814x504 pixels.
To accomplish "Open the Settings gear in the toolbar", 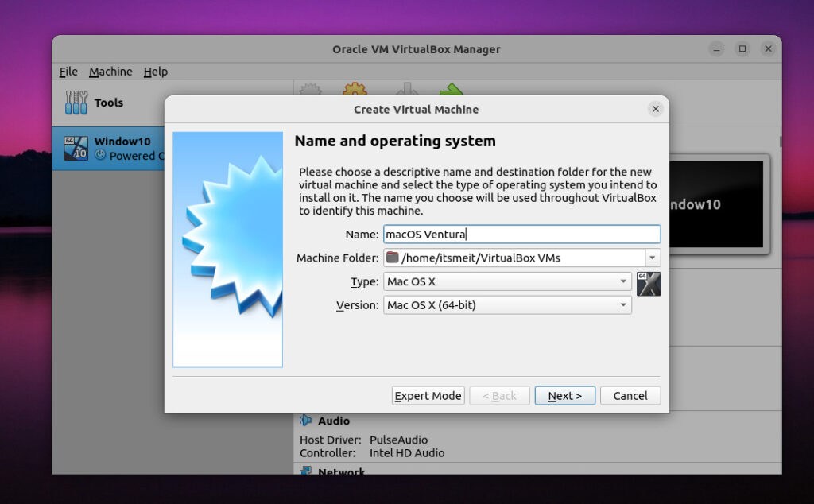I will [x=355, y=91].
